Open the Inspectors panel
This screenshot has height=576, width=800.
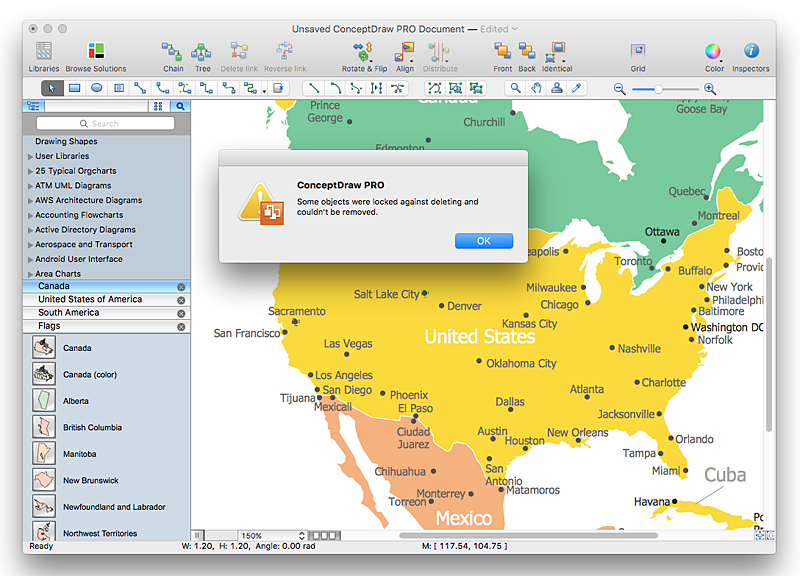[751, 57]
